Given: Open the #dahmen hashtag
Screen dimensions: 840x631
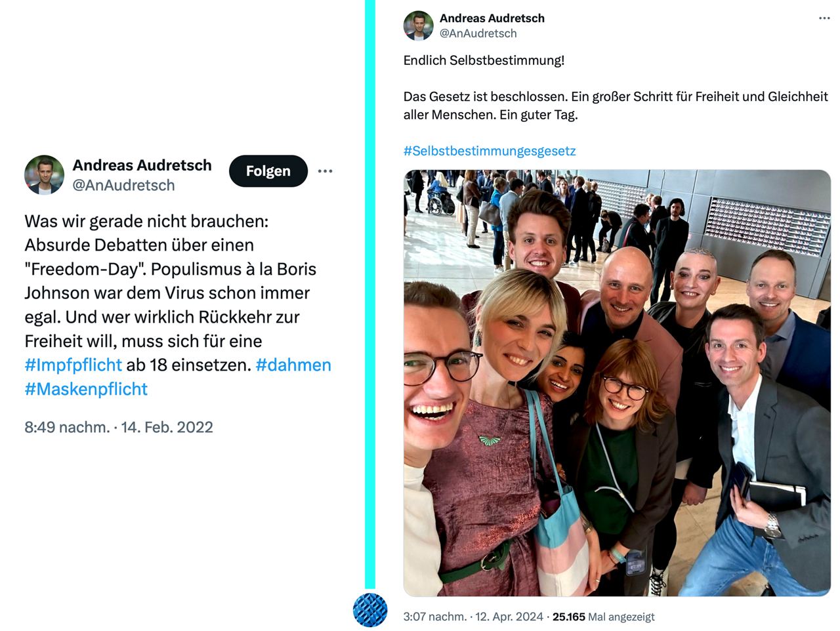Looking at the screenshot, I should click(x=293, y=365).
